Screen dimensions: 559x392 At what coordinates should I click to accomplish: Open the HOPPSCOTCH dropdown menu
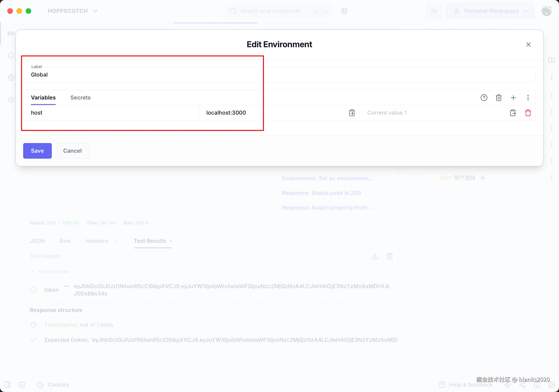[72, 11]
